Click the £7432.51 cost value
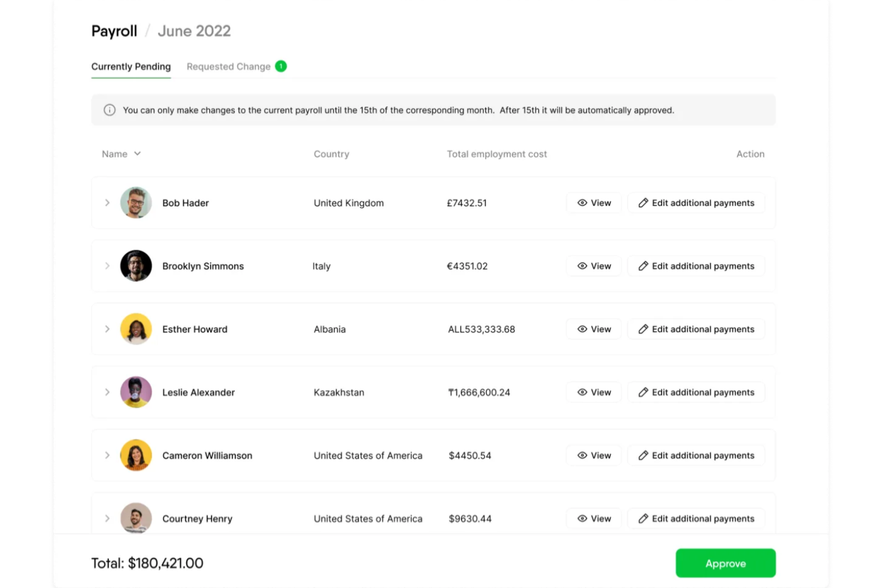882x588 pixels. coord(467,203)
